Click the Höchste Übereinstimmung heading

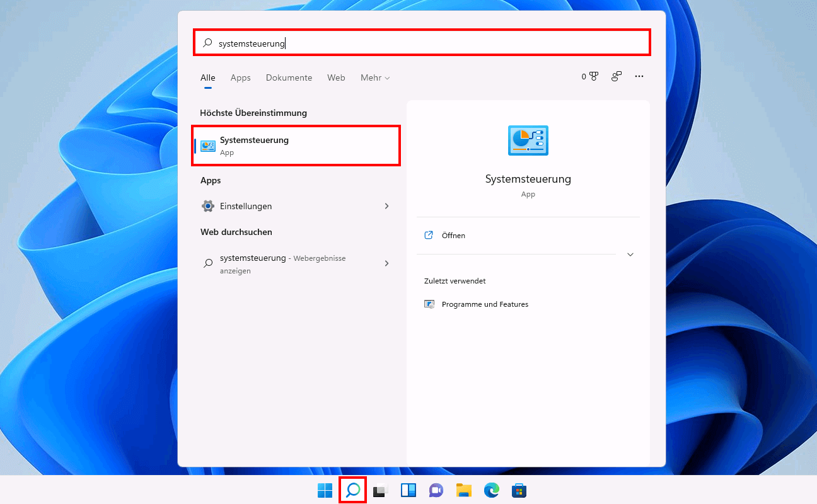click(x=253, y=113)
